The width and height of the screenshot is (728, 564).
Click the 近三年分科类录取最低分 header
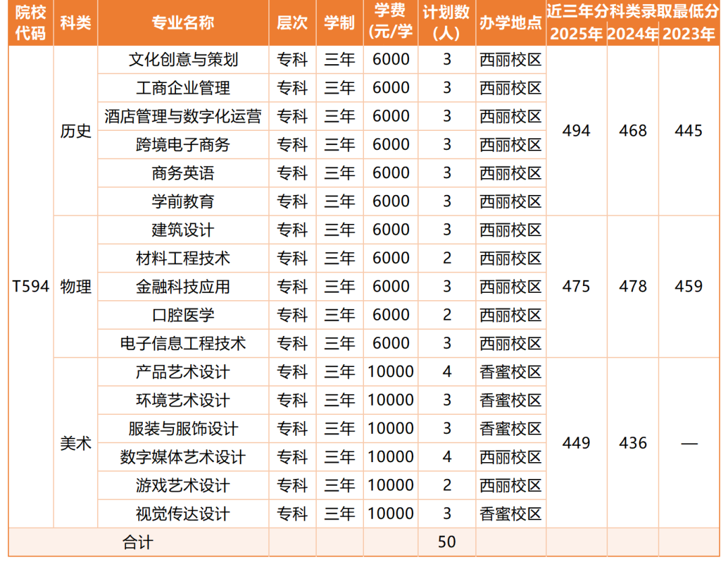point(633,11)
